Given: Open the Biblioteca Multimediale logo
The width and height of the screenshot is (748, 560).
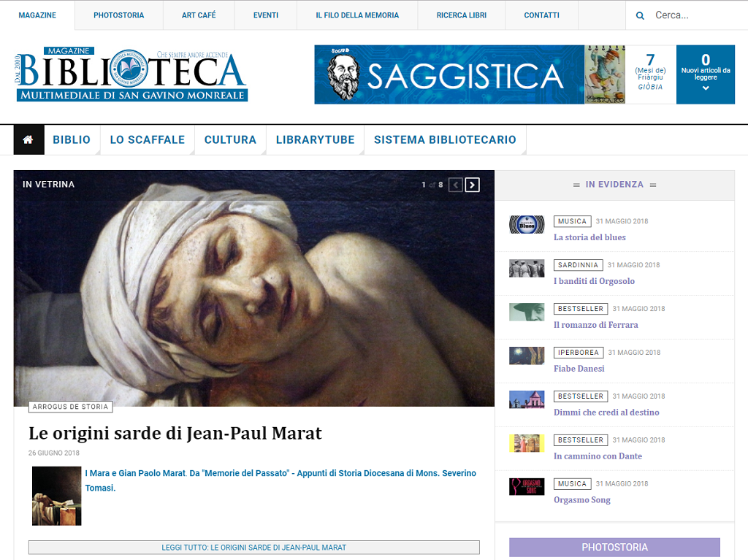Looking at the screenshot, I should click(x=131, y=74).
